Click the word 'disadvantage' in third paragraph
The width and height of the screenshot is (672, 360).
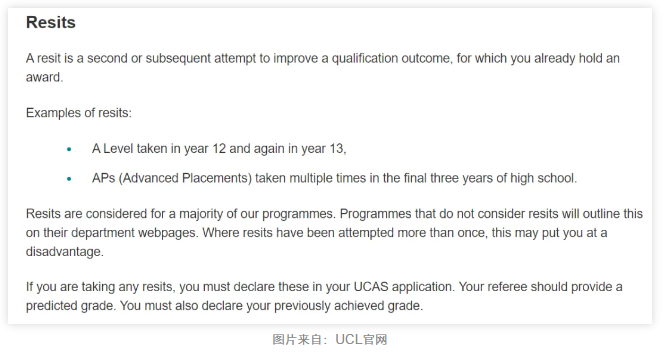coord(64,251)
